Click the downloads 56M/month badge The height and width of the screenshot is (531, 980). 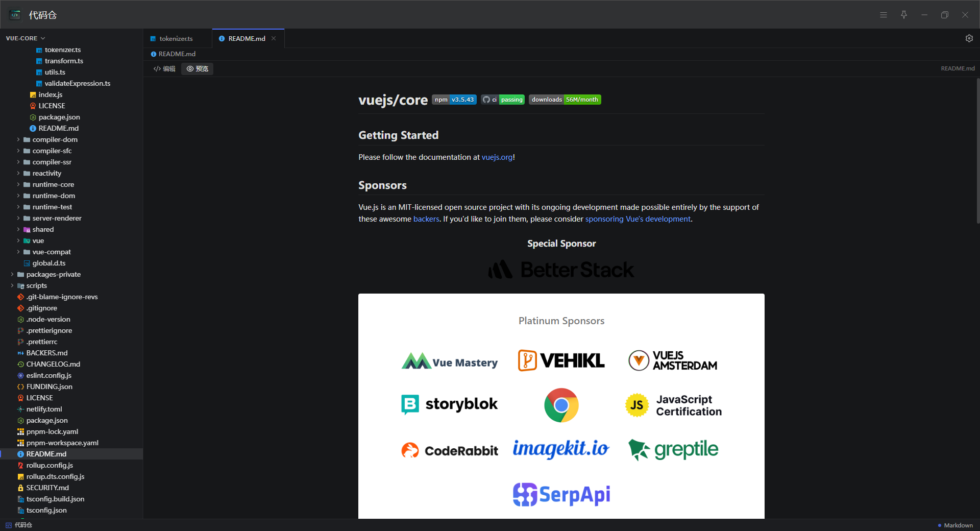565,100
